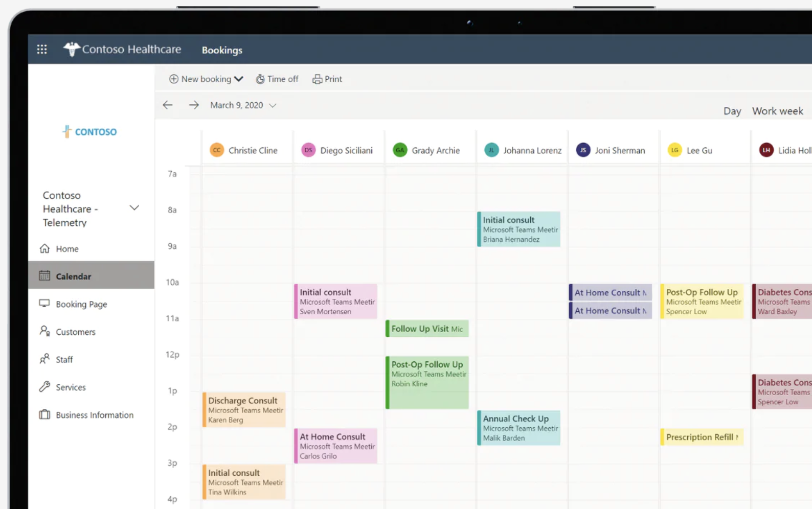Go to previous day with back arrow
The height and width of the screenshot is (509, 812).
[x=168, y=105]
